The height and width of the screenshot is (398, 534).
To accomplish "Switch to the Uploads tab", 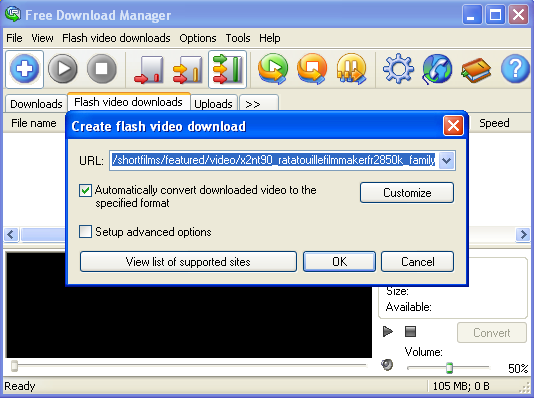I will (x=213, y=104).
